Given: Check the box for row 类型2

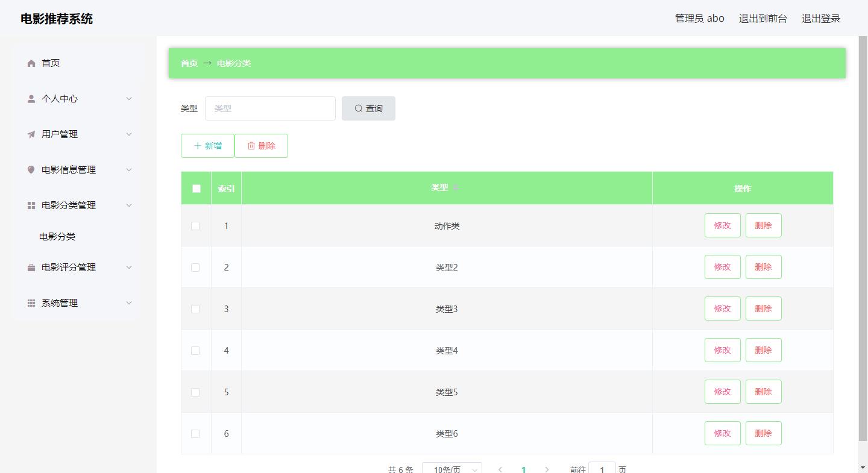Looking at the screenshot, I should 195,268.
